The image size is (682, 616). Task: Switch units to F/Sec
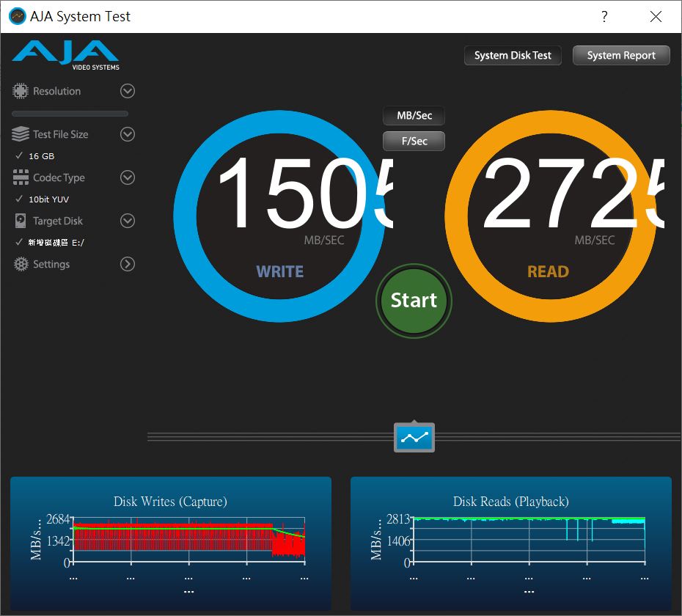point(414,141)
